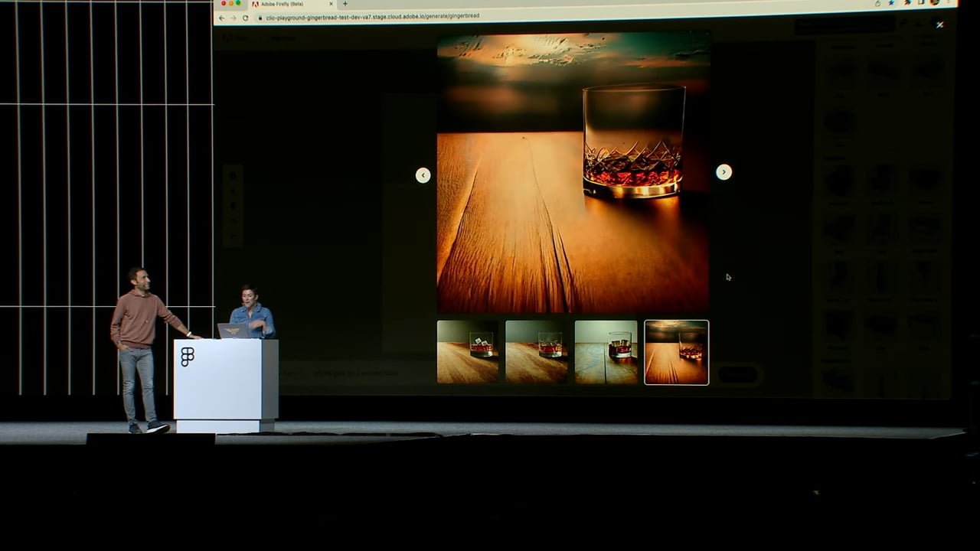
Task: Close the image preview lightbox
Action: 939,24
